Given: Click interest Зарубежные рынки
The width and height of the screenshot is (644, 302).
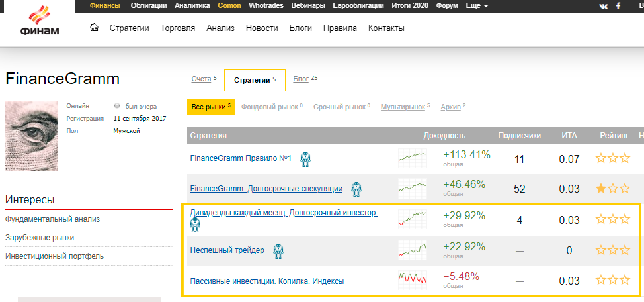Looking at the screenshot, I should click(40, 238).
